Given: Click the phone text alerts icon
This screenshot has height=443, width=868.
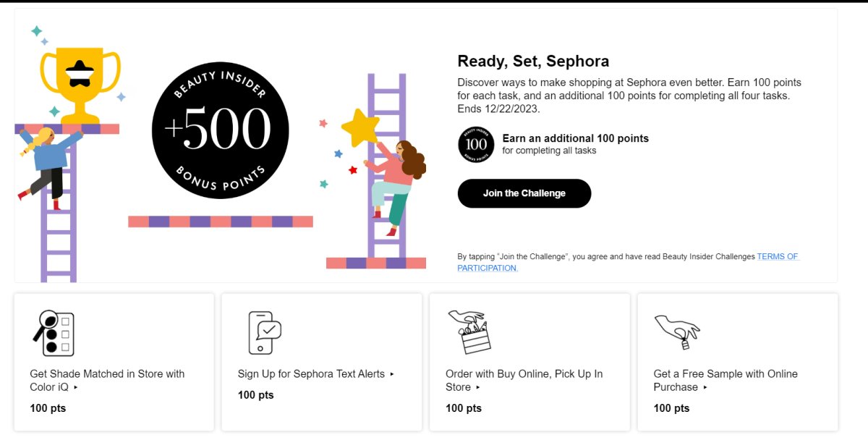Looking at the screenshot, I should pyautogui.click(x=264, y=332).
